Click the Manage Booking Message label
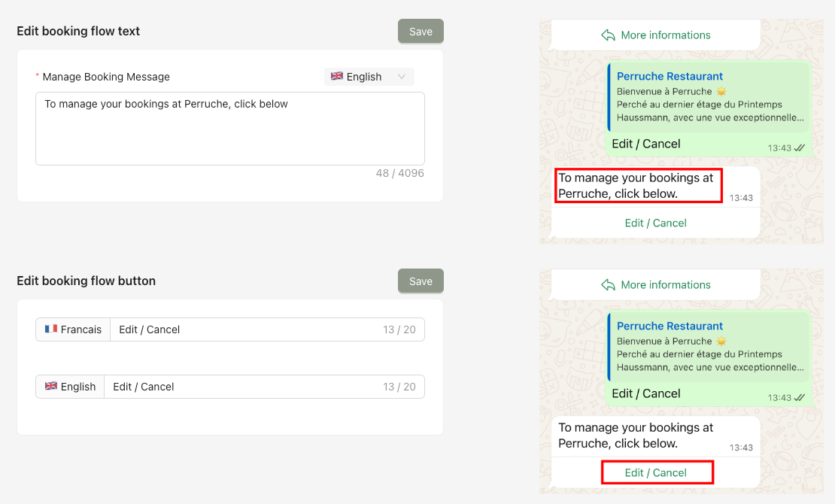 (x=106, y=77)
